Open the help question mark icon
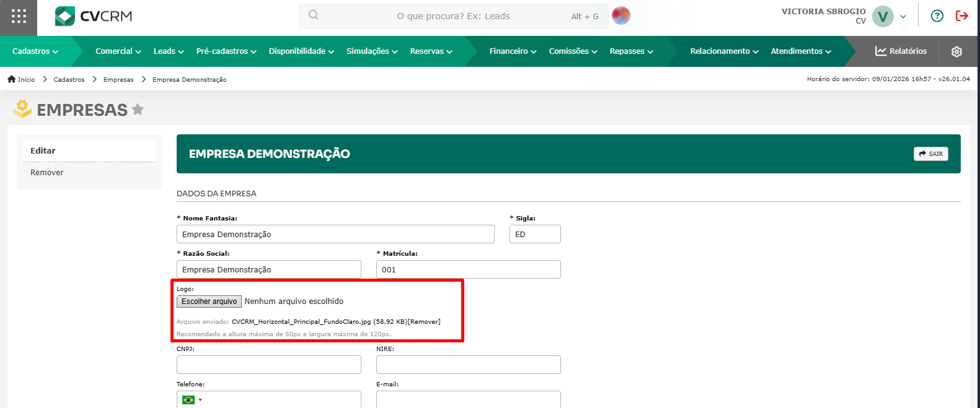This screenshot has width=980, height=408. 937,16
